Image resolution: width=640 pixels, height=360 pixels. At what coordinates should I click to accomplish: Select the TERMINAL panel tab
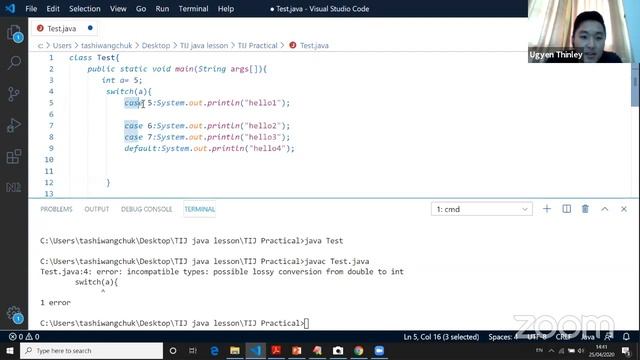click(200, 209)
